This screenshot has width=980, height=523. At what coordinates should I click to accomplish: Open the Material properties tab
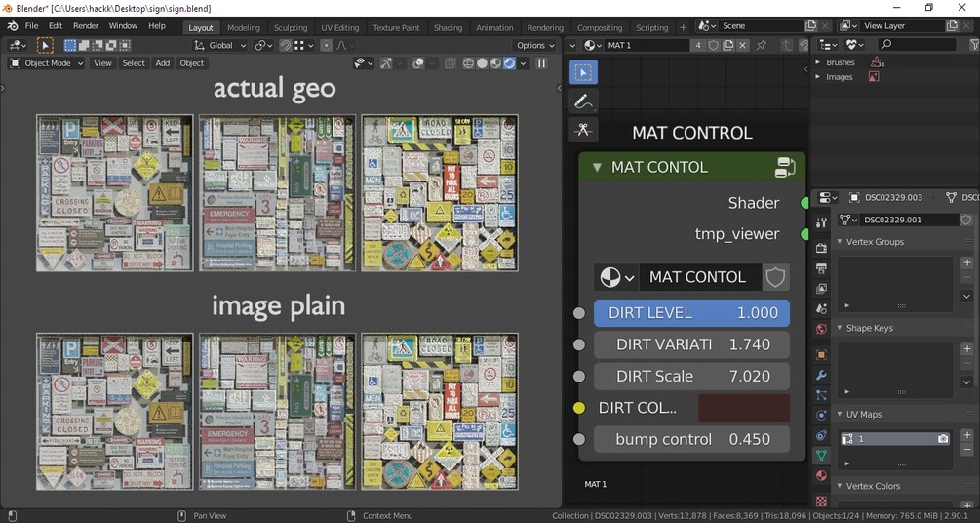point(821,476)
